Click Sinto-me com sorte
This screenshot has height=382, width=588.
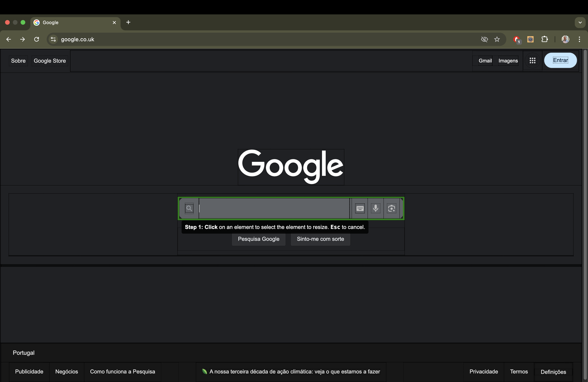pos(320,239)
